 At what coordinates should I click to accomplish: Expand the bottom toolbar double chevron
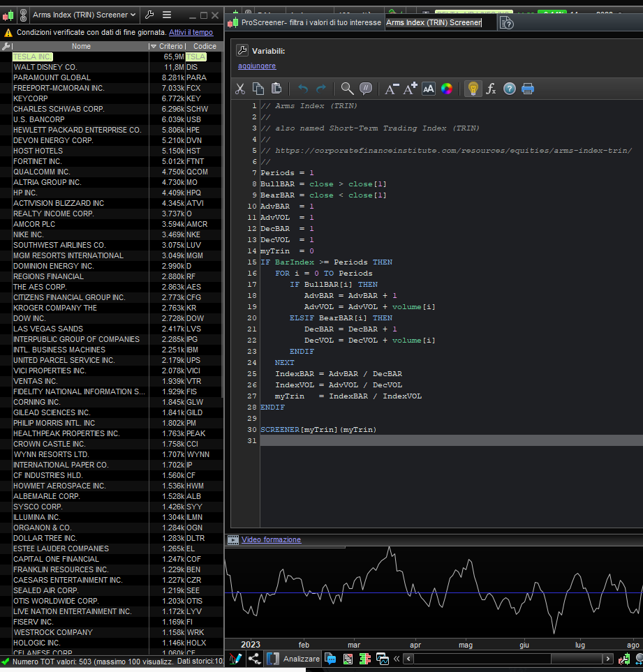(x=397, y=659)
